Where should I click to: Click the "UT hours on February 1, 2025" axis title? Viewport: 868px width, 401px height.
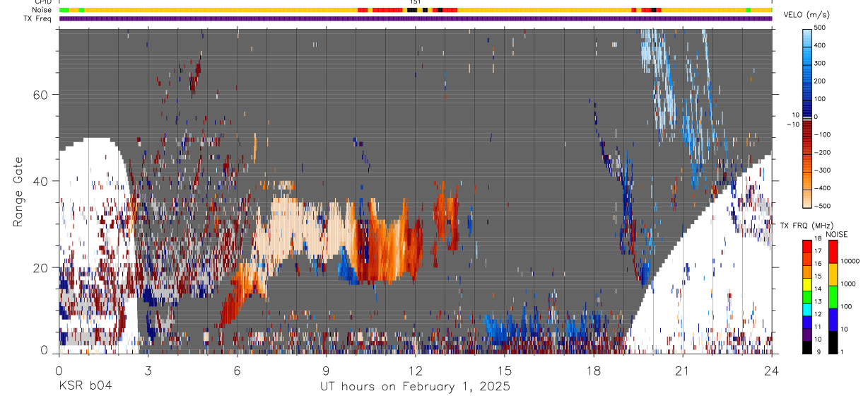pyautogui.click(x=416, y=387)
